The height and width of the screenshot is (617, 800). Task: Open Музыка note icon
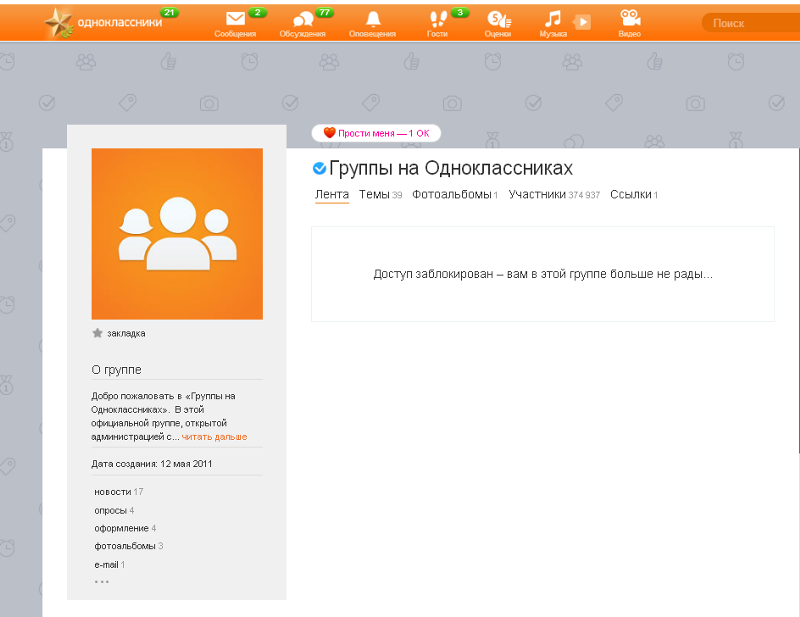point(553,19)
